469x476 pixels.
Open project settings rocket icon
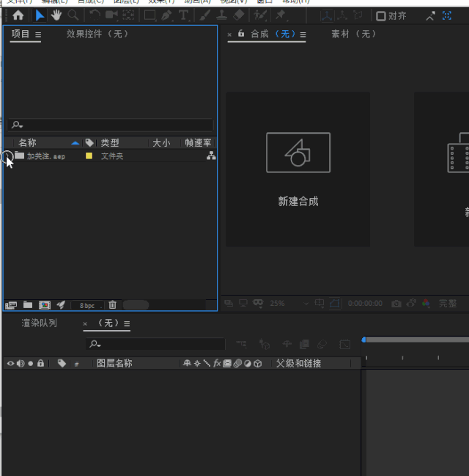61,304
